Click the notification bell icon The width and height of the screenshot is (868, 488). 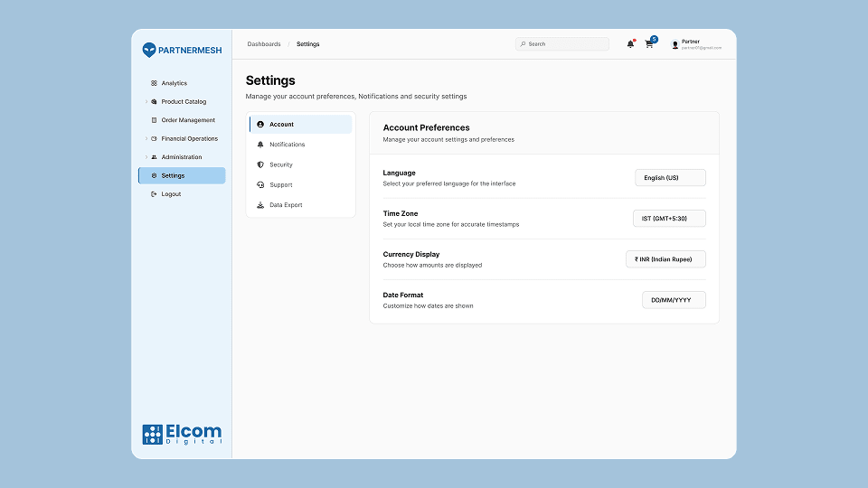[630, 44]
